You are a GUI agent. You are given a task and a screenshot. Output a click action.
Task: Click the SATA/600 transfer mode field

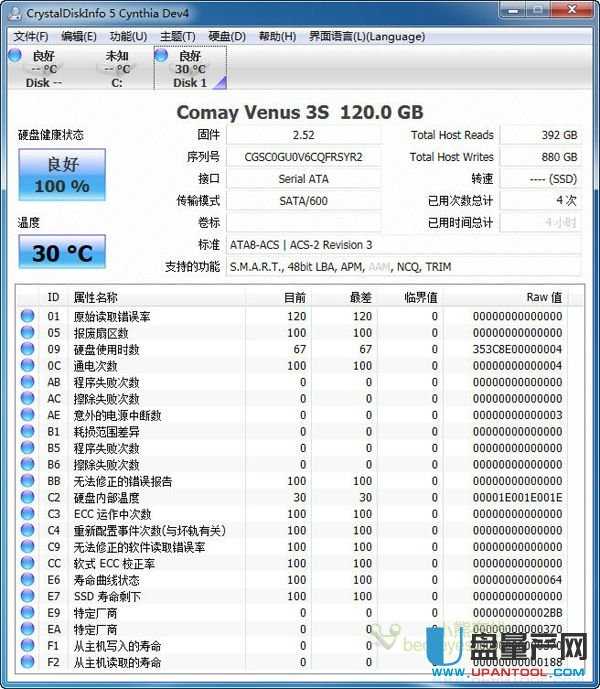(x=303, y=201)
